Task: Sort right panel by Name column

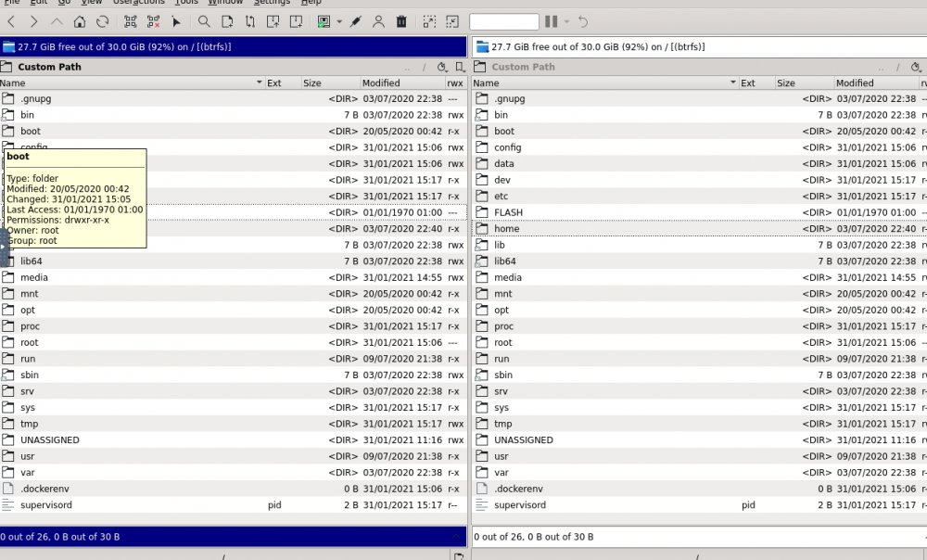Action: [x=604, y=83]
